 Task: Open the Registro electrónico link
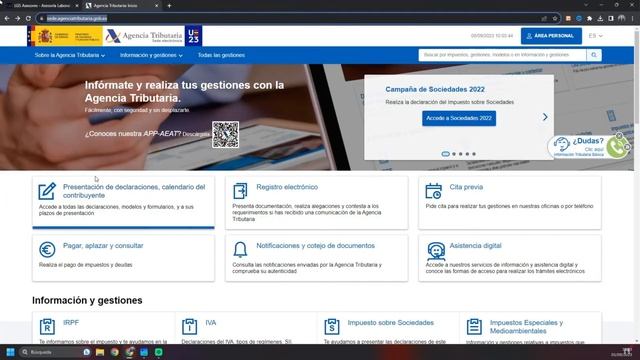pos(287,187)
